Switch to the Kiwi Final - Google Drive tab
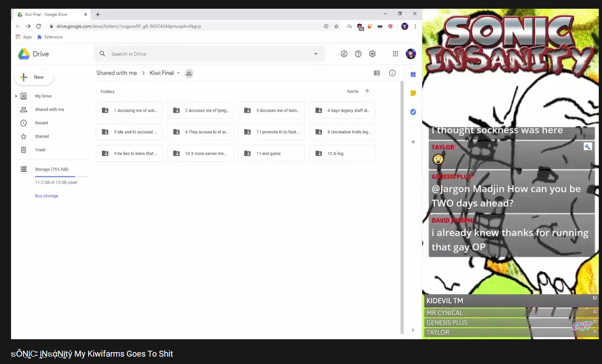 (51, 14)
